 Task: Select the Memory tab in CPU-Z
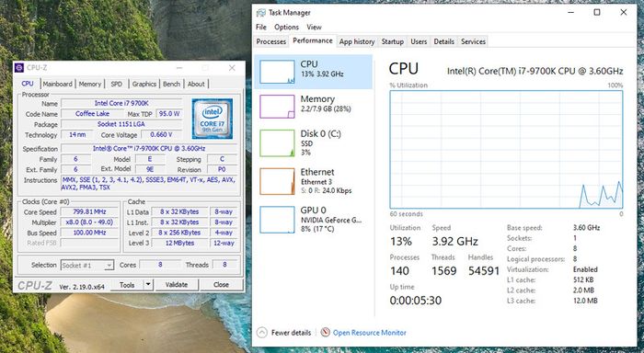pos(90,85)
